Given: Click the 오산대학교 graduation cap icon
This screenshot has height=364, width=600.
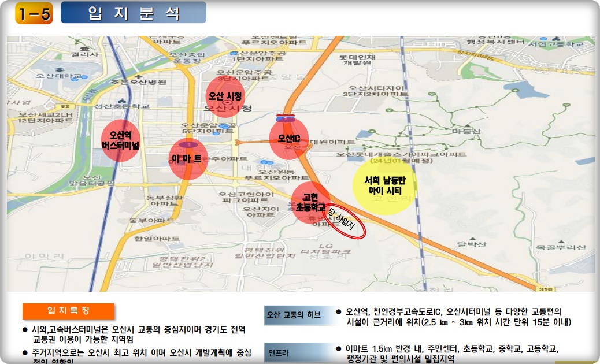Looking at the screenshot, I should 59,70.
